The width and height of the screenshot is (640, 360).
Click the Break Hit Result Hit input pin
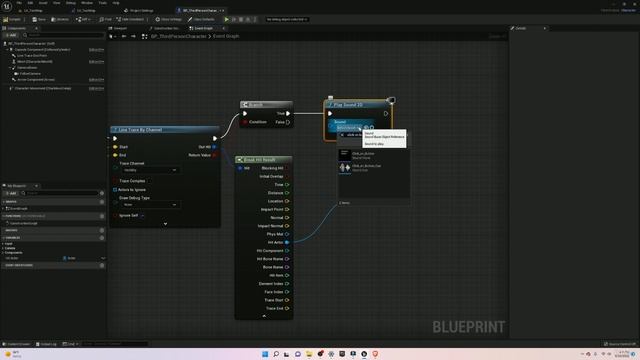(240, 168)
